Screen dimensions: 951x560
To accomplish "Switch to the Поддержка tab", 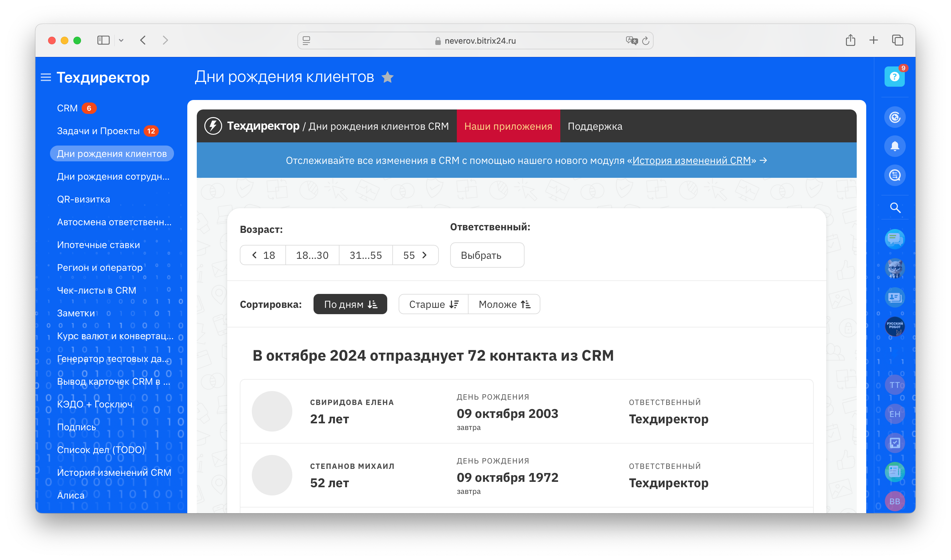I will (595, 126).
